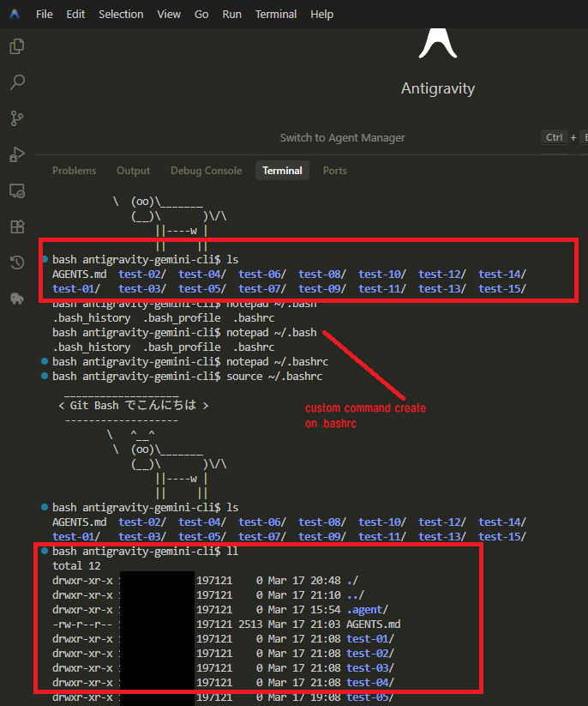Click AGENTS.md in the ll listing
This screenshot has width=588, height=706.
click(374, 624)
